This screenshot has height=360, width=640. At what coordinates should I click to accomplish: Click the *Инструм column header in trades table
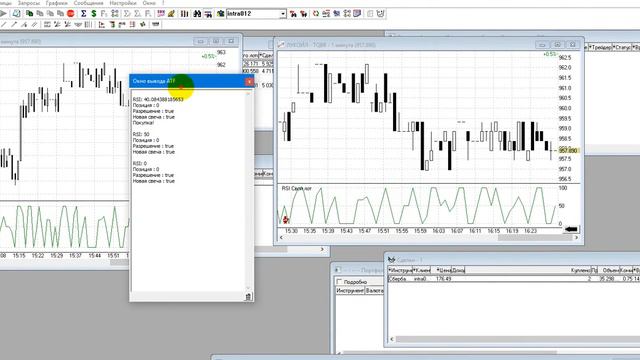[x=400, y=270]
